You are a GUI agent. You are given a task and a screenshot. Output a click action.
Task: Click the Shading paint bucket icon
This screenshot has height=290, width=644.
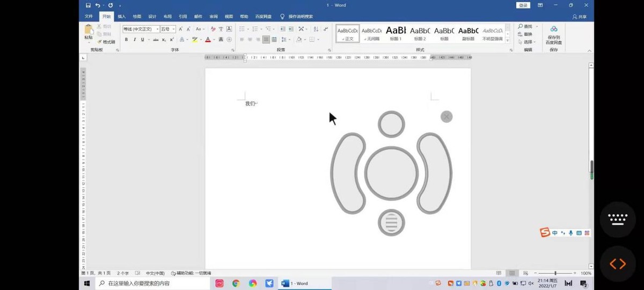coord(298,40)
